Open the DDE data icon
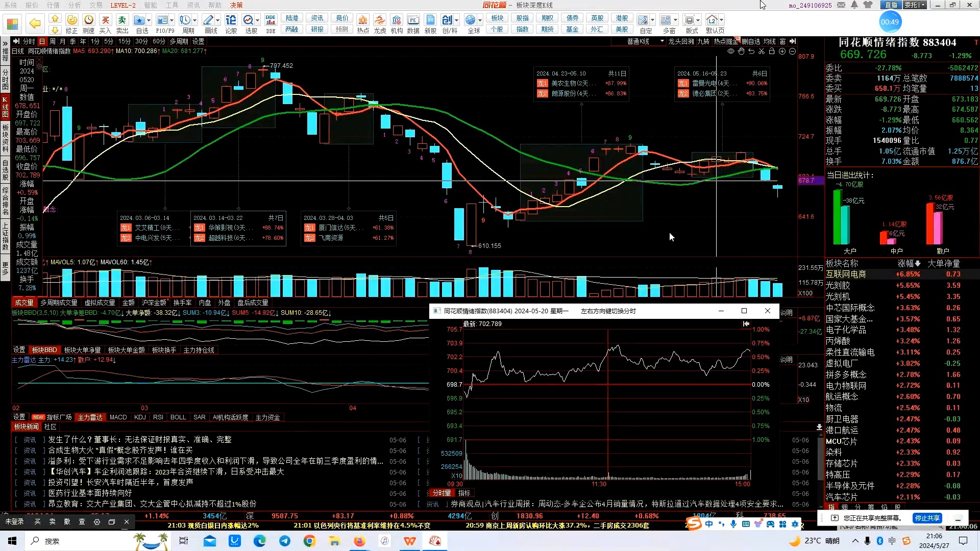Image resolution: width=980 pixels, height=551 pixels. point(271,23)
